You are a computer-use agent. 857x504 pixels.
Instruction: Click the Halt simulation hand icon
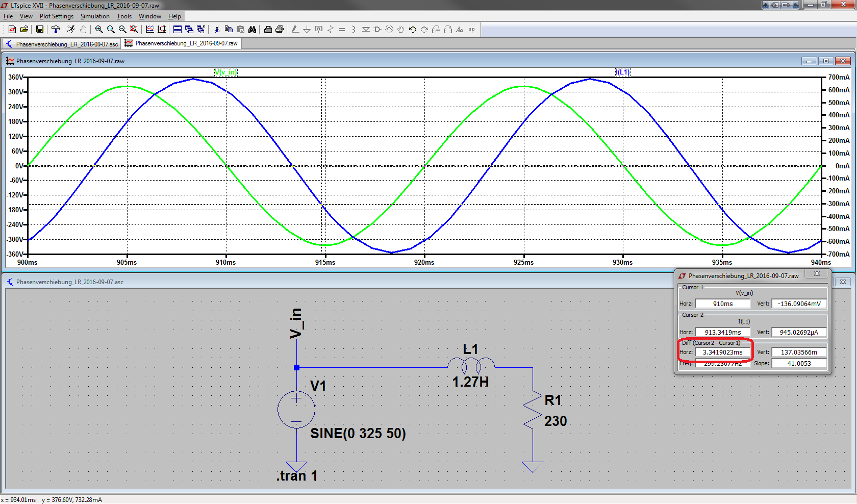click(83, 30)
